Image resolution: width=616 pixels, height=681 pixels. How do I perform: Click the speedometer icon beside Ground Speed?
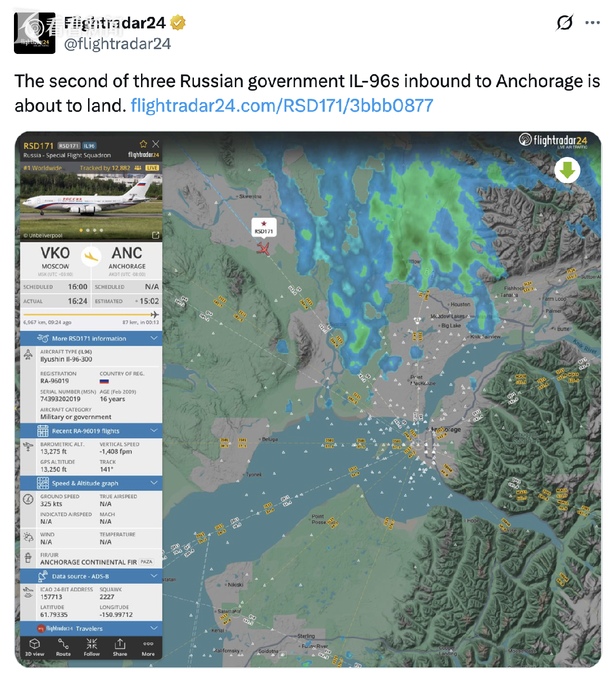pos(28,499)
